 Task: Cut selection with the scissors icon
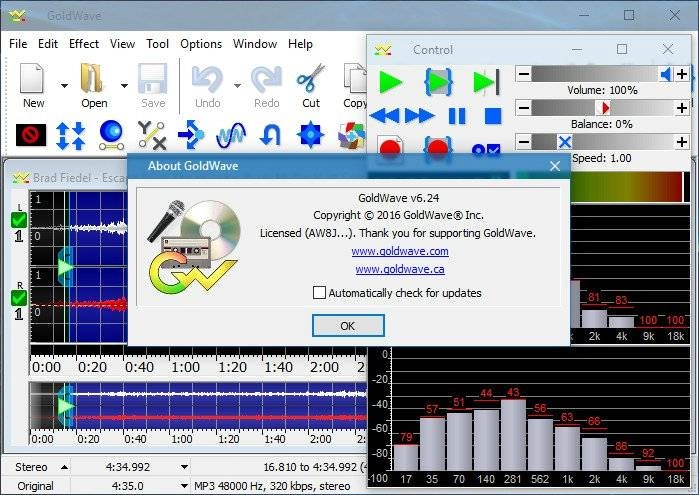pyautogui.click(x=311, y=85)
